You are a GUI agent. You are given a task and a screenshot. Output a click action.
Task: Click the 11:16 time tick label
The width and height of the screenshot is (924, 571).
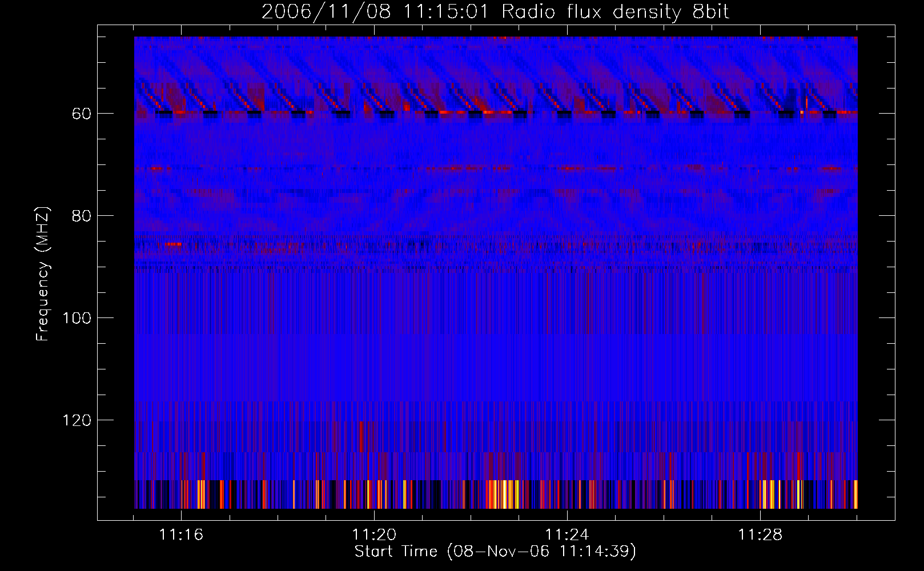(181, 535)
